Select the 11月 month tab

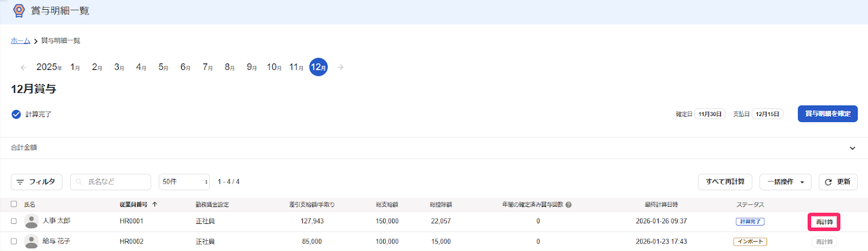coord(296,67)
